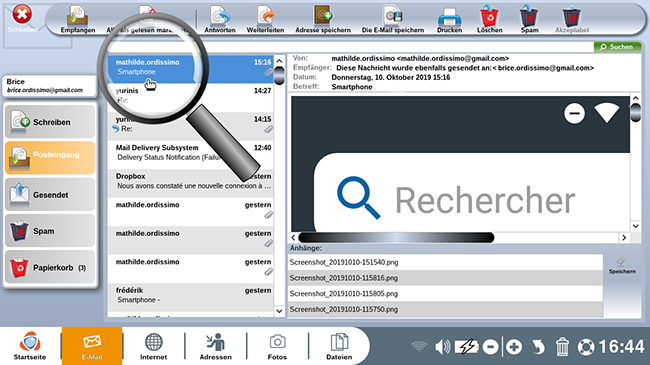Mark email as Spam in toolbar
This screenshot has height=365, width=650.
(529, 19)
